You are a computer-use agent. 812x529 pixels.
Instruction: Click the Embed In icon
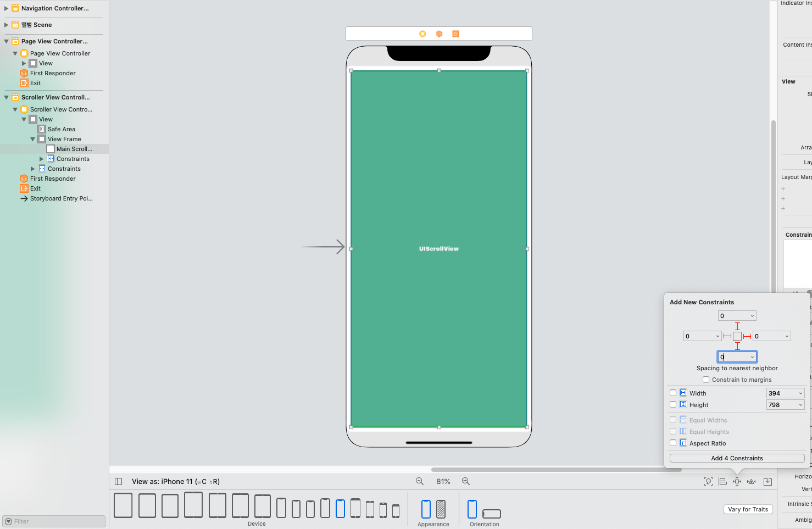coord(768,482)
